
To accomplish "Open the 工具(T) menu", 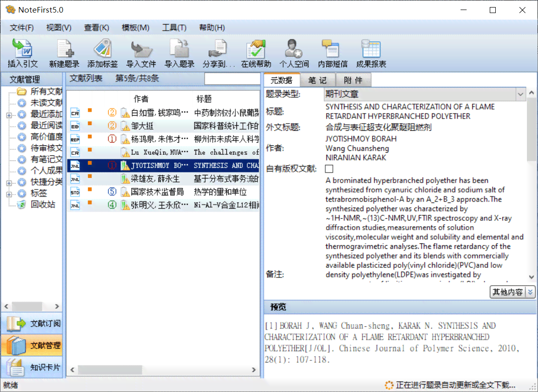I will pyautogui.click(x=174, y=28).
